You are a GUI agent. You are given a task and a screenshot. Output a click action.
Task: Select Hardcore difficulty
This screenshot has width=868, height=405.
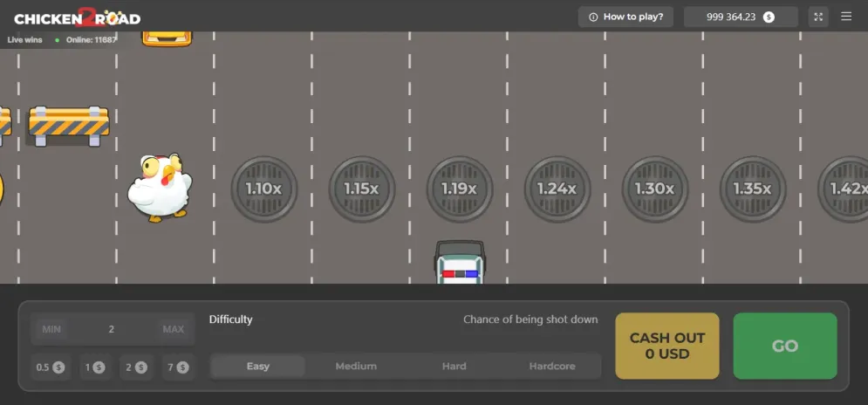(552, 367)
